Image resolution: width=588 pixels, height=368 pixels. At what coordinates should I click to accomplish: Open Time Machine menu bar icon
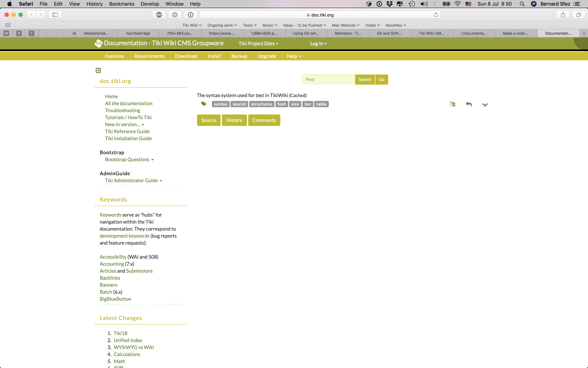tap(412, 4)
